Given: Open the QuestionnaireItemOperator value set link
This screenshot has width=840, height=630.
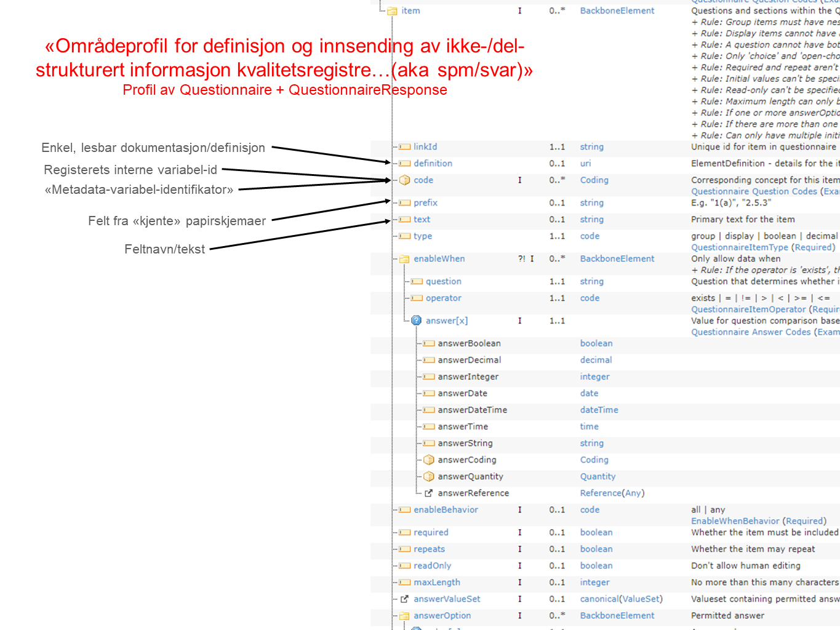Looking at the screenshot, I should pos(748,309).
